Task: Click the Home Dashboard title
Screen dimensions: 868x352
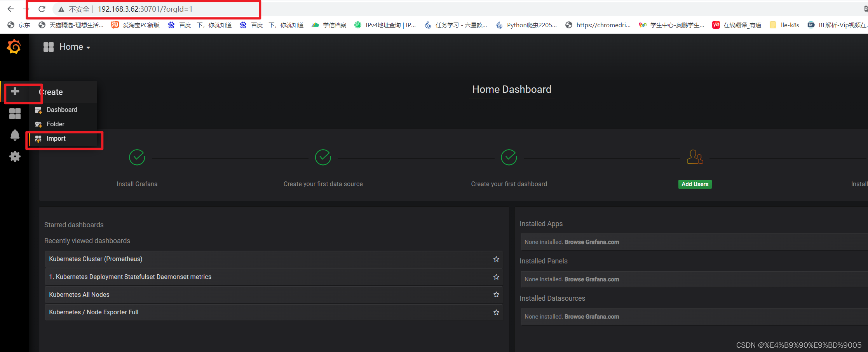Action: [512, 89]
